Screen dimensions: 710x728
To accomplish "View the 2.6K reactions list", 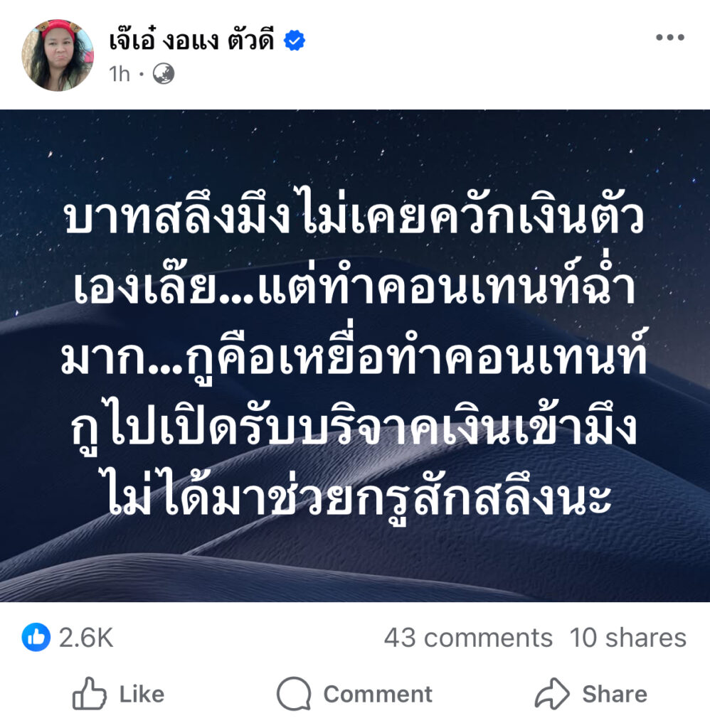I will tap(86, 638).
